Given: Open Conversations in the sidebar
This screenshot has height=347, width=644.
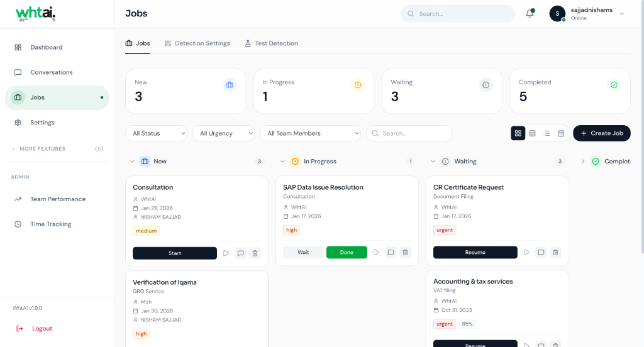Looking at the screenshot, I should pyautogui.click(x=57, y=72).
